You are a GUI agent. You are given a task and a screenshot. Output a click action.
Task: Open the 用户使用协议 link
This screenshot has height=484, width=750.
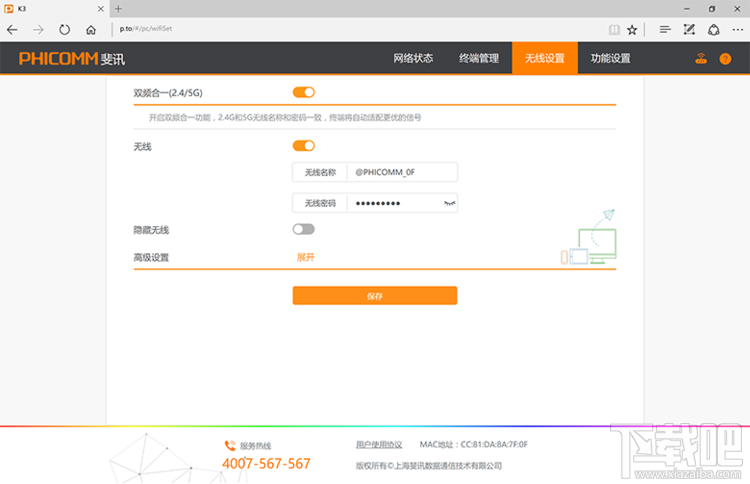click(x=379, y=445)
